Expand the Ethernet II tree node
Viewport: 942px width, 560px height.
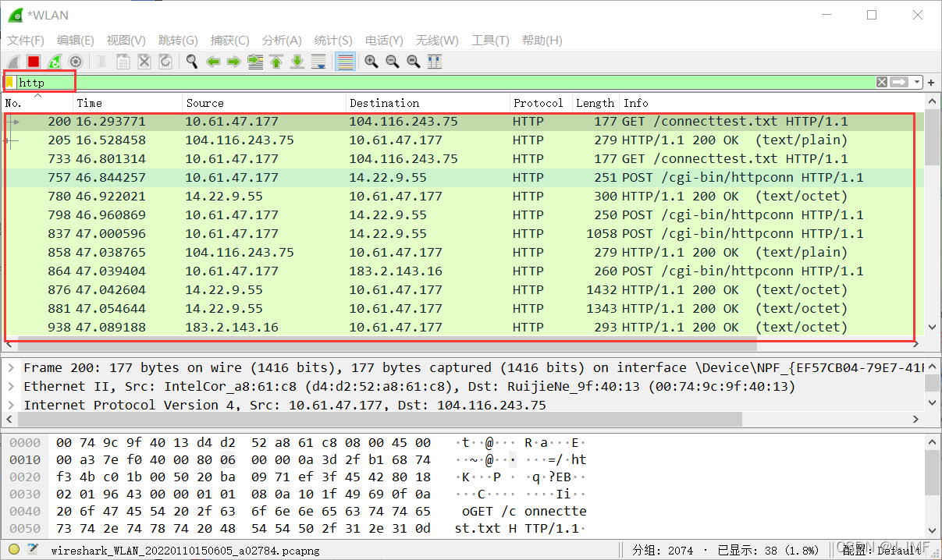(10, 386)
